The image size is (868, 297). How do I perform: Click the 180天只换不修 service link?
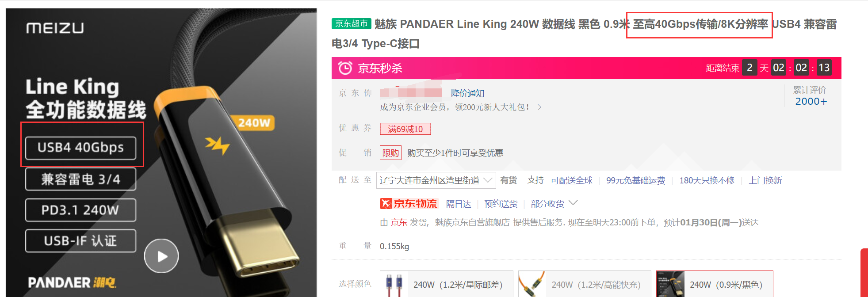[x=707, y=180]
